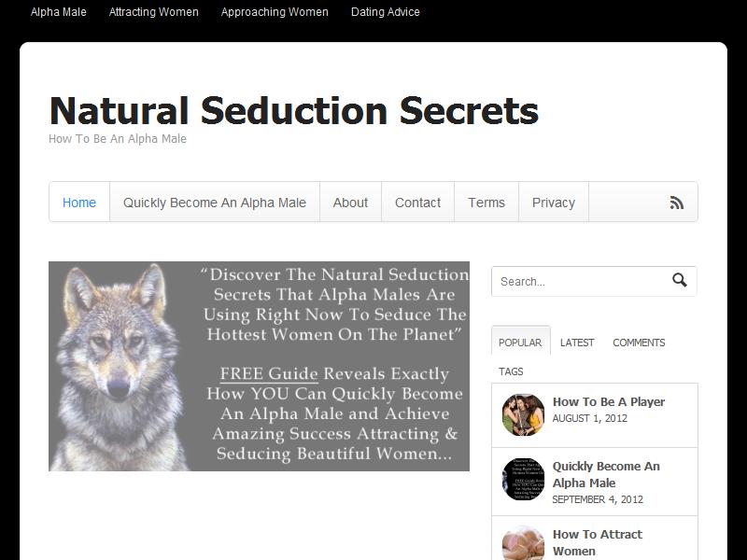
Task: Focus the Search input field
Action: [x=580, y=282]
